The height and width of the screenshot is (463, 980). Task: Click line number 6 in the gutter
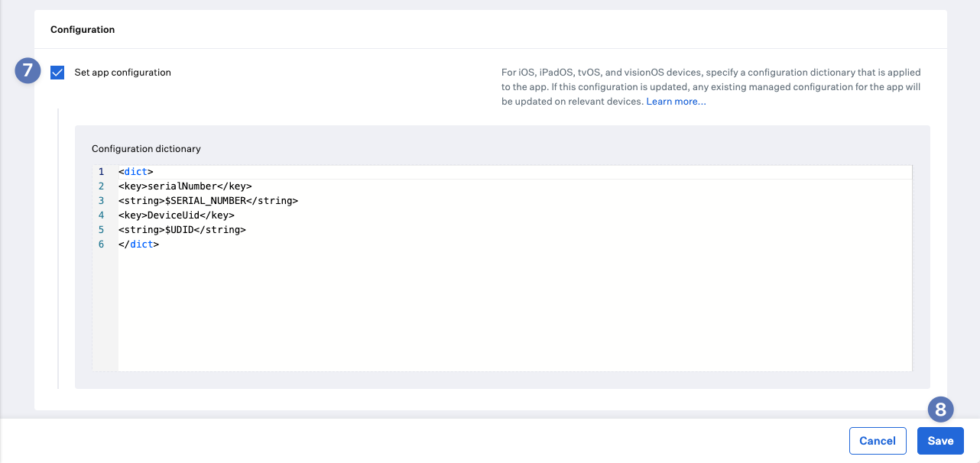point(101,244)
